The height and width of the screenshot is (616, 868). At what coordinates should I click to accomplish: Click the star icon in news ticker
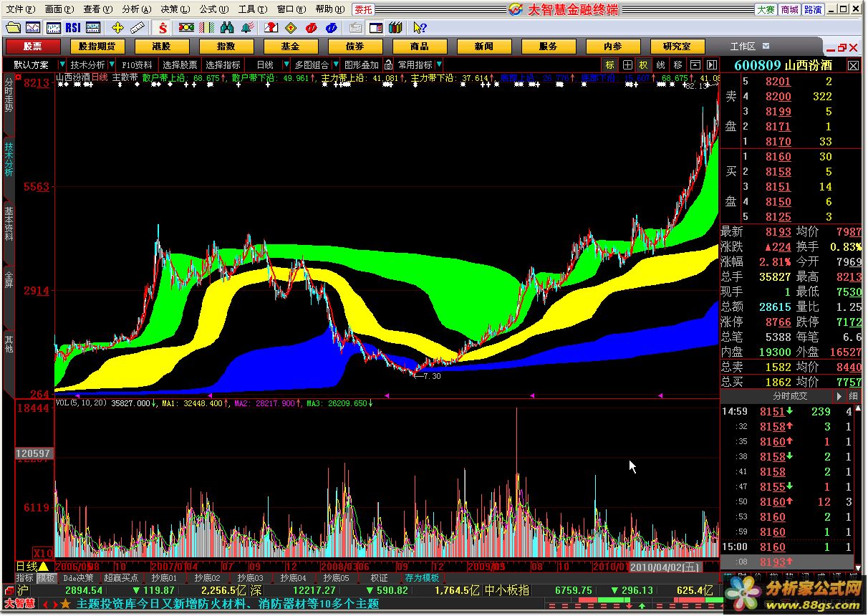coord(66,604)
